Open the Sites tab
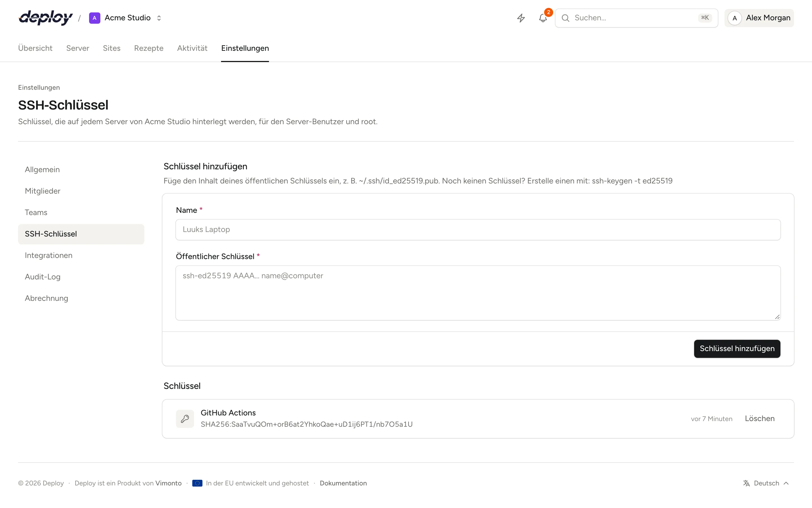Screen dimensions: 812x508 tap(111, 48)
